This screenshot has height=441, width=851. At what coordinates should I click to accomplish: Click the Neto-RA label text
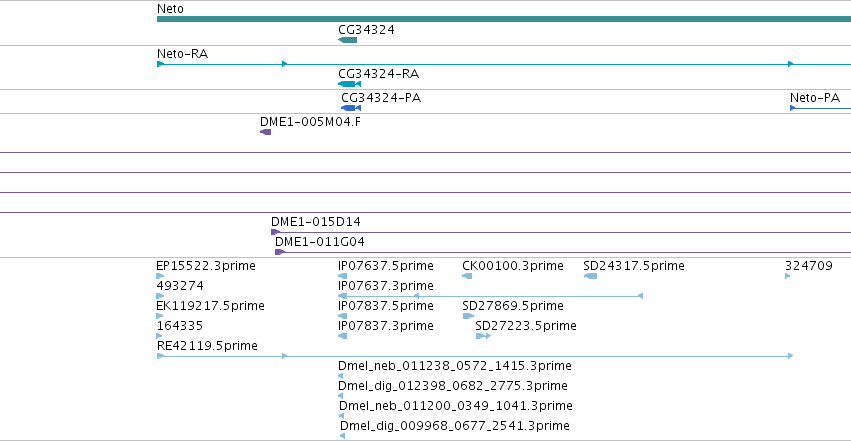(182, 54)
